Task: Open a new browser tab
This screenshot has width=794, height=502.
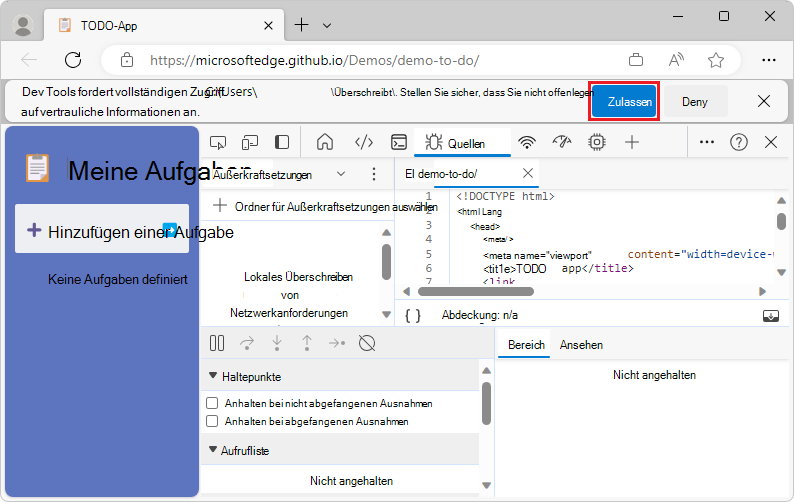Action: (x=301, y=24)
